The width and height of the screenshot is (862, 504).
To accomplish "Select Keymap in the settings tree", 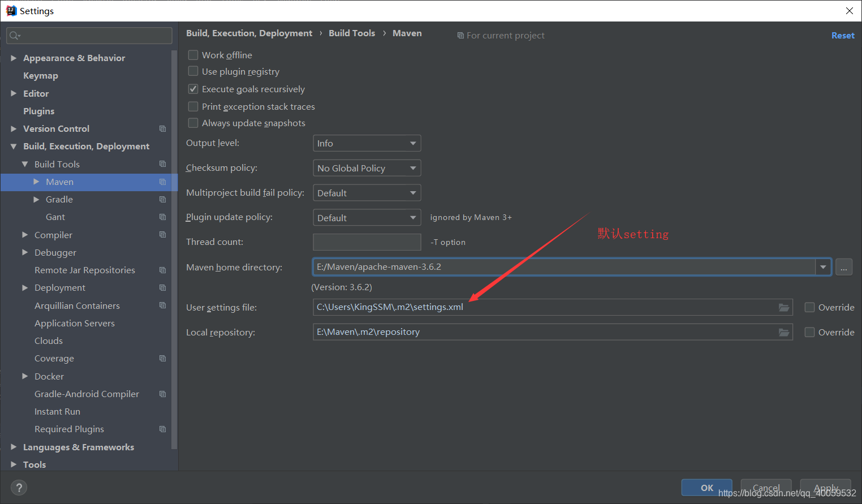I will tap(41, 76).
